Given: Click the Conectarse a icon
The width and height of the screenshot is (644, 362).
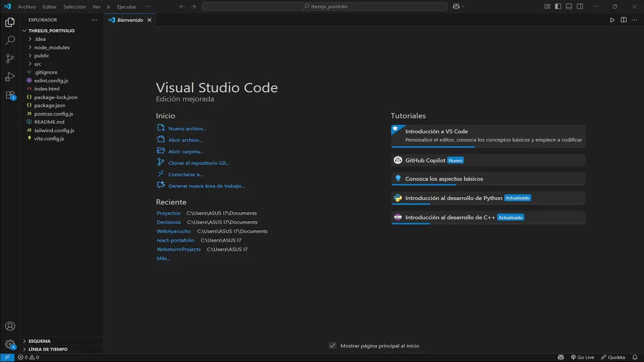Looking at the screenshot, I should click(x=161, y=174).
